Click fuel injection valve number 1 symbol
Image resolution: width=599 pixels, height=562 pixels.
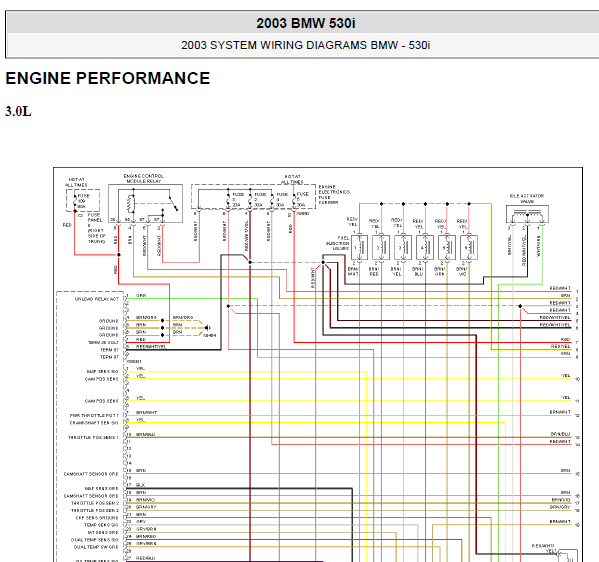359,248
